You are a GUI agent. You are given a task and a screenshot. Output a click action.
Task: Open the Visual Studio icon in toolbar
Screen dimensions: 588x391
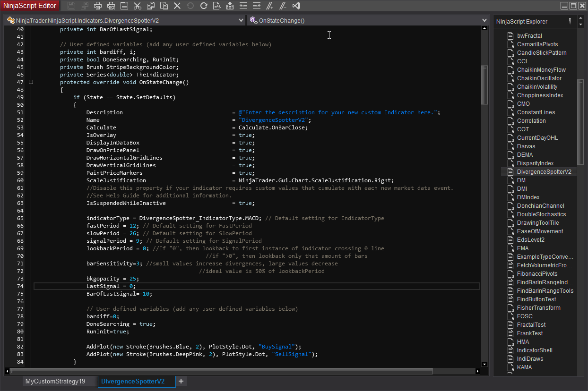(x=296, y=6)
